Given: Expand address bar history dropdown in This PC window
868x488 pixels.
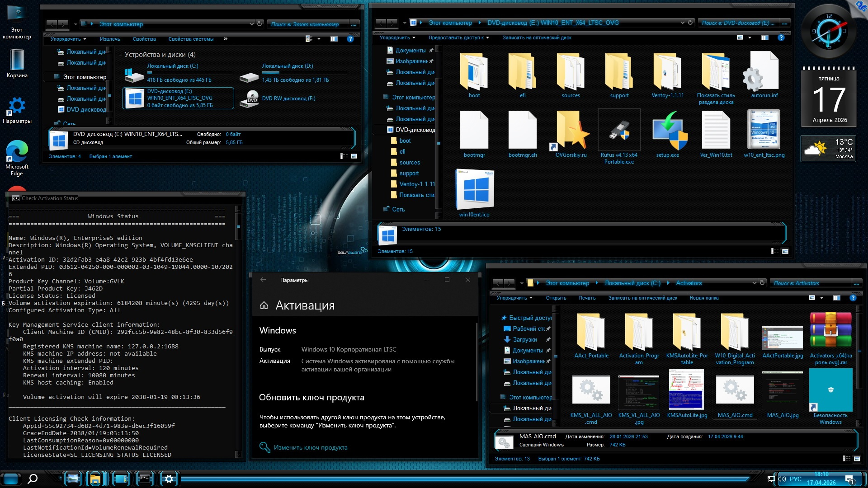Looking at the screenshot, I should (x=251, y=23).
